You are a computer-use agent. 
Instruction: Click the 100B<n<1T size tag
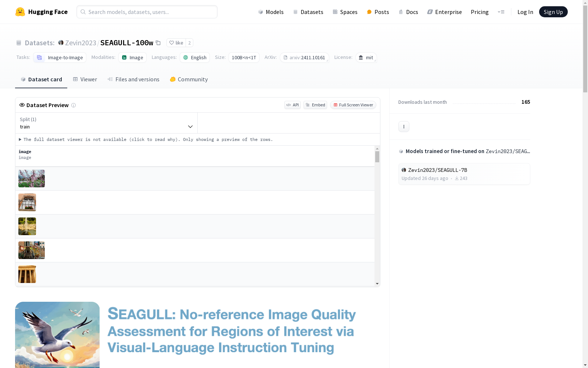(x=244, y=57)
